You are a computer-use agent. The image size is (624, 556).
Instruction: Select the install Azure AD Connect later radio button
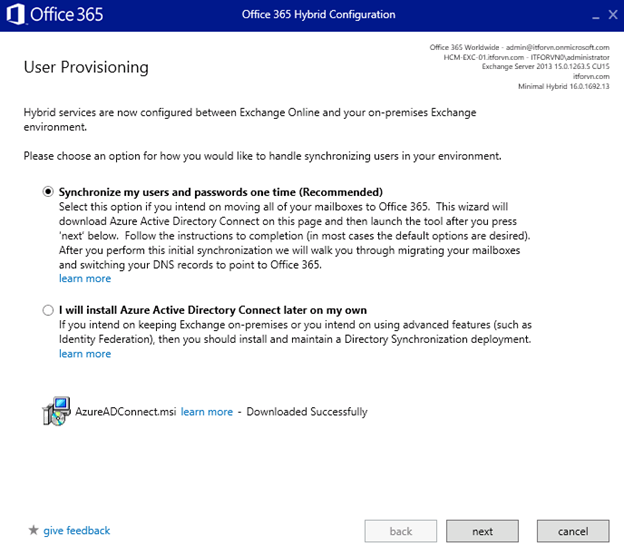click(x=48, y=311)
